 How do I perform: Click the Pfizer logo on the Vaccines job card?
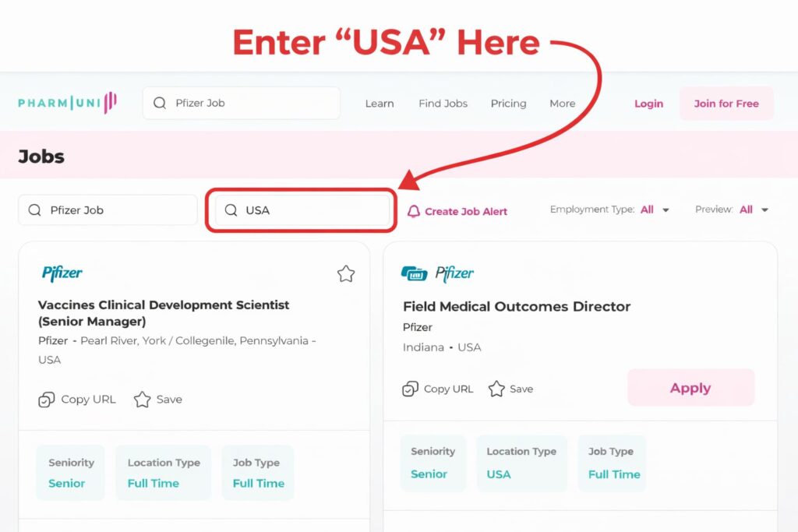(62, 273)
